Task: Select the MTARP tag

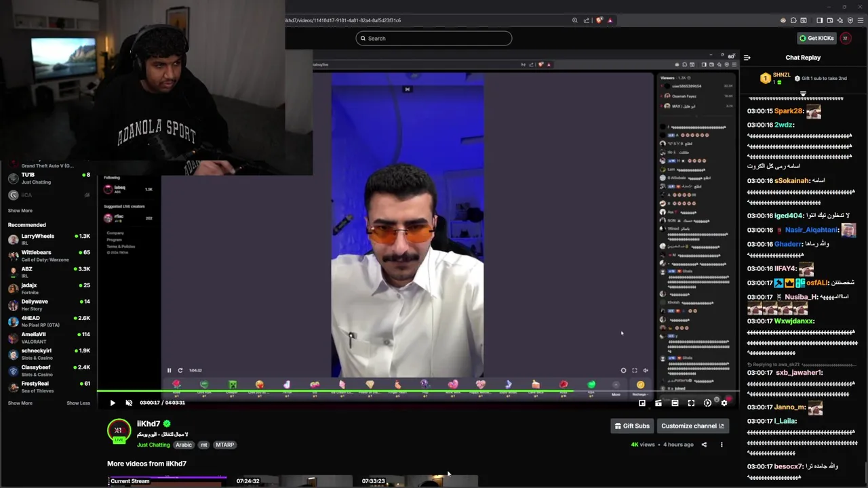Action: (224, 445)
